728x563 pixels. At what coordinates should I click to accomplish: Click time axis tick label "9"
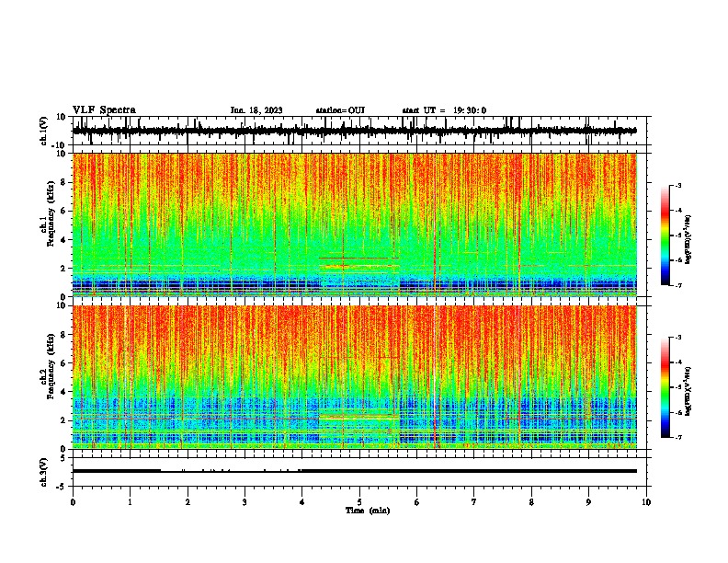point(588,502)
